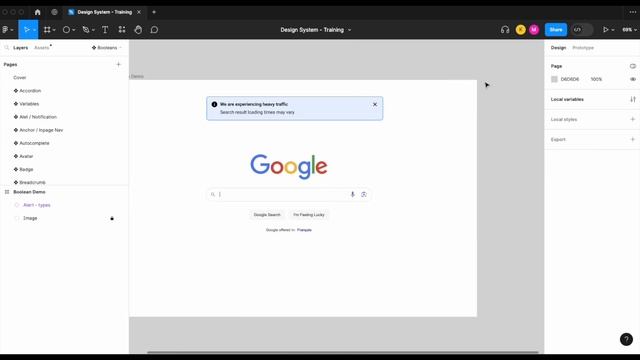Open local variables settings icon

(x=633, y=100)
